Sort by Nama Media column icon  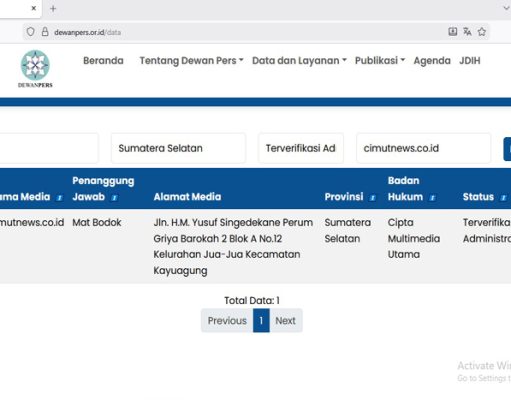pyautogui.click(x=59, y=198)
